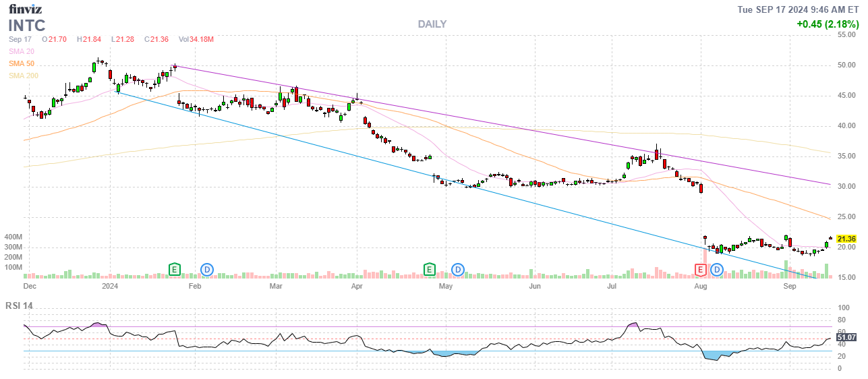Click the dividend marker in early May
This screenshot has width=868, height=379.
[458, 270]
